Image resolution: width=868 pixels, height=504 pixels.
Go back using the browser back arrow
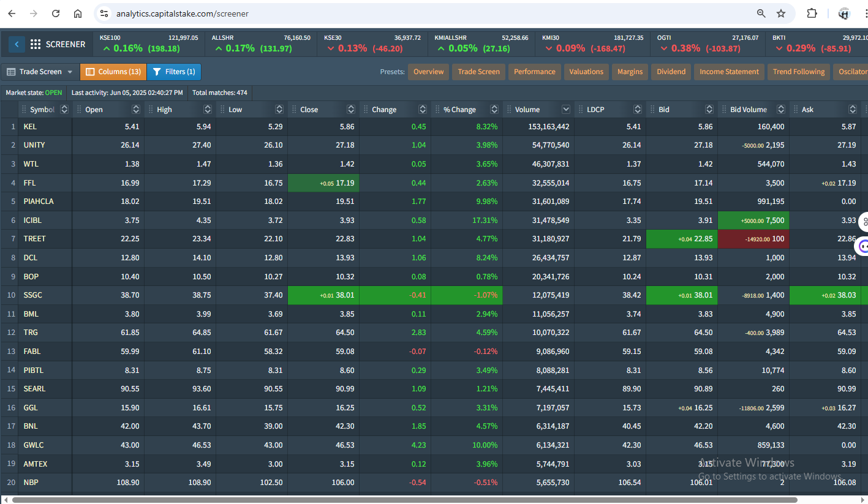tap(12, 13)
